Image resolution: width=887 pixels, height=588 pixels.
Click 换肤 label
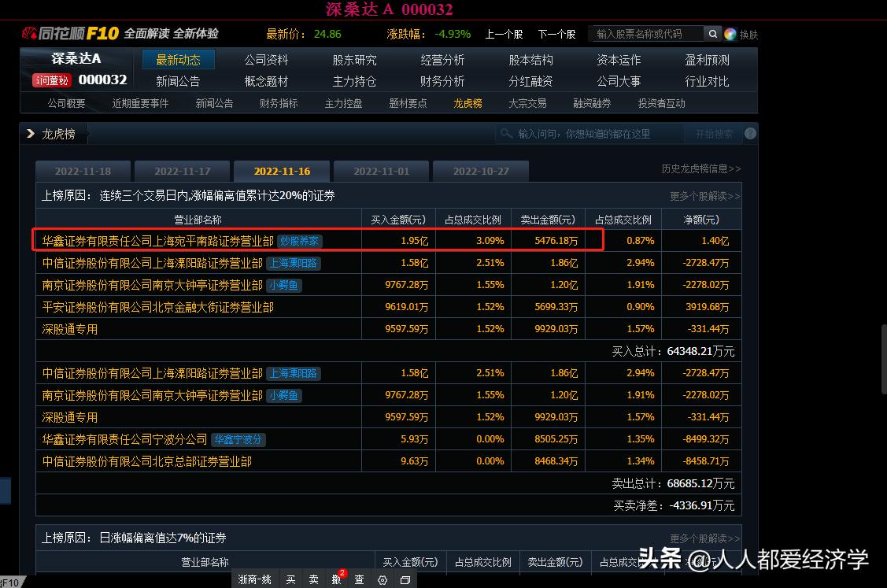click(x=748, y=35)
